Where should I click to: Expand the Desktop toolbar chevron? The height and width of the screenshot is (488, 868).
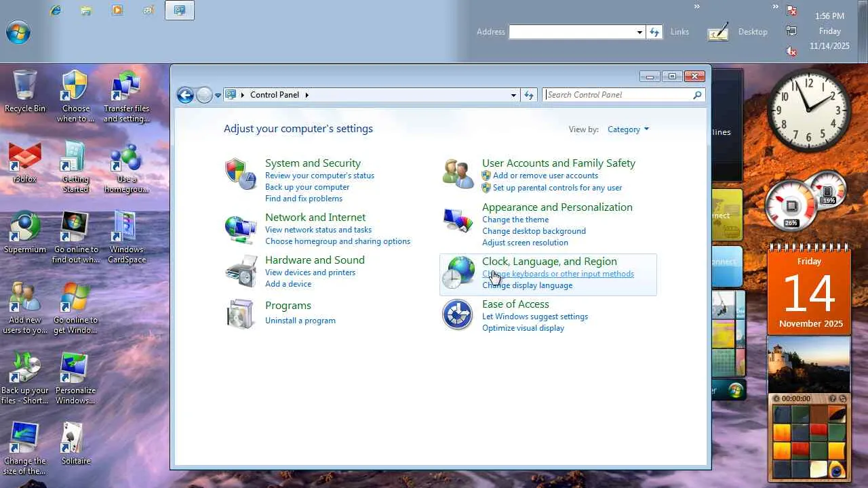[x=775, y=7]
